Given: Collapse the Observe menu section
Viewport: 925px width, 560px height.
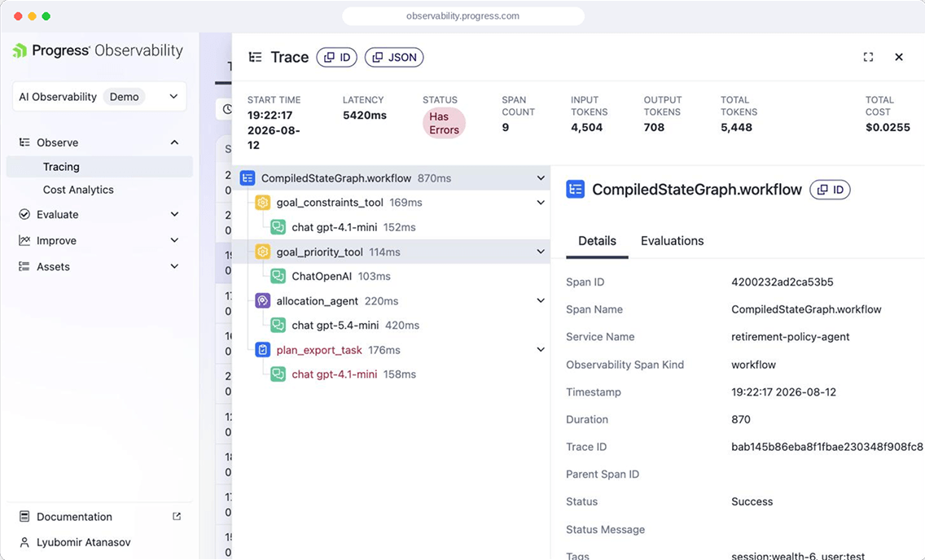Looking at the screenshot, I should click(x=174, y=142).
